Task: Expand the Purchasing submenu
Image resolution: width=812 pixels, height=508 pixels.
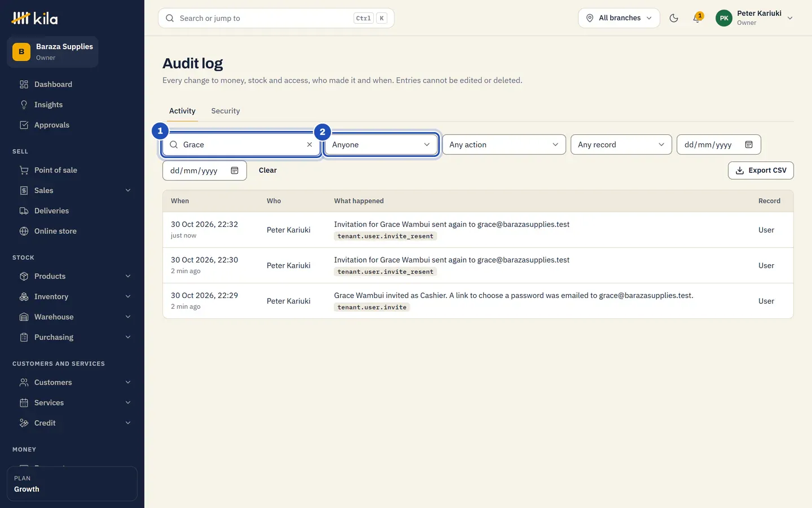Action: [128, 337]
